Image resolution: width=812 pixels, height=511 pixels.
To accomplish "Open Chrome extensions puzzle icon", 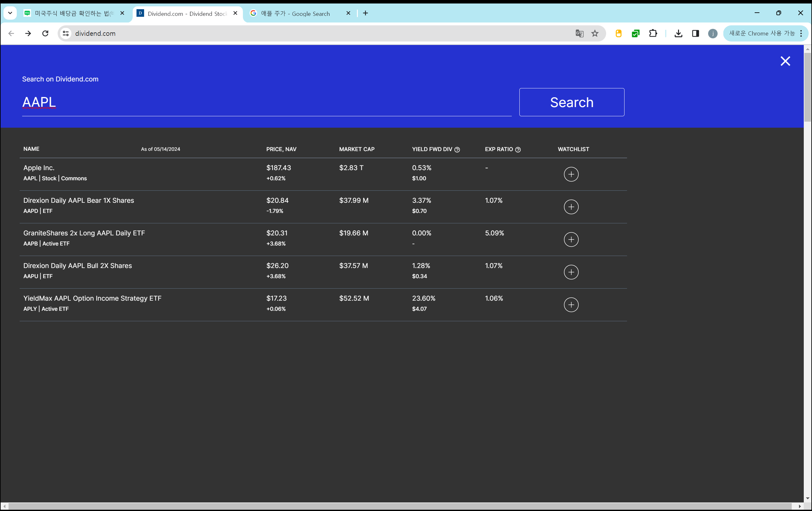I will pos(653,33).
